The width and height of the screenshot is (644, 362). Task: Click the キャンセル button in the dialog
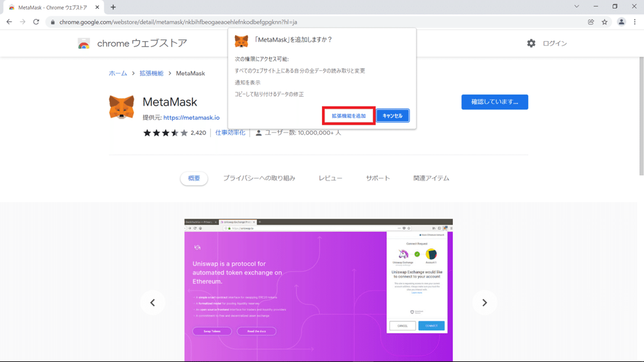coord(392,115)
